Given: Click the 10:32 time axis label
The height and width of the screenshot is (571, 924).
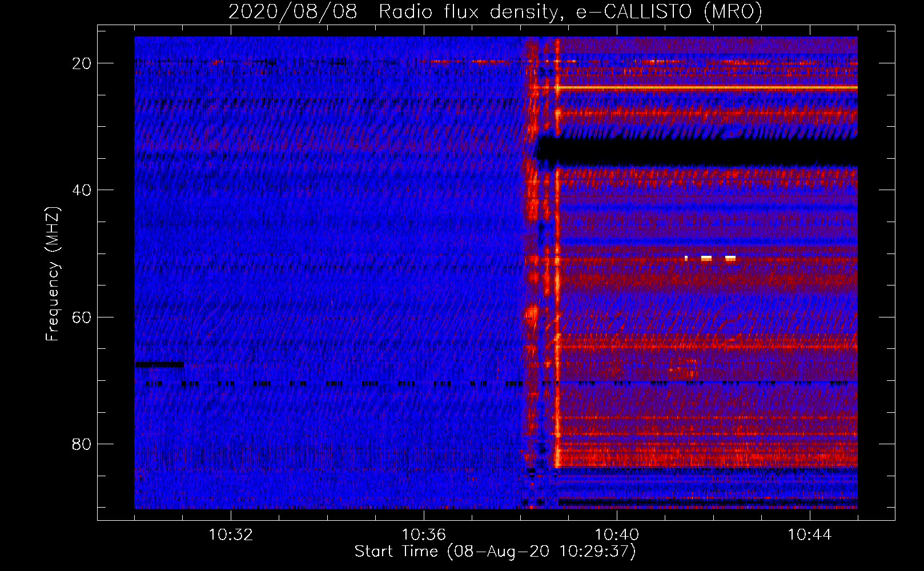Looking at the screenshot, I should [x=231, y=535].
